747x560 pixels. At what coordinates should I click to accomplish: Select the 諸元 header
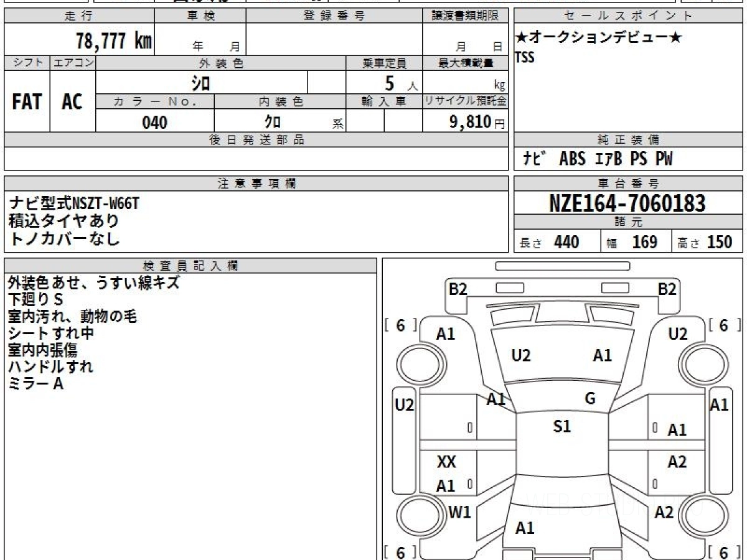click(628, 222)
